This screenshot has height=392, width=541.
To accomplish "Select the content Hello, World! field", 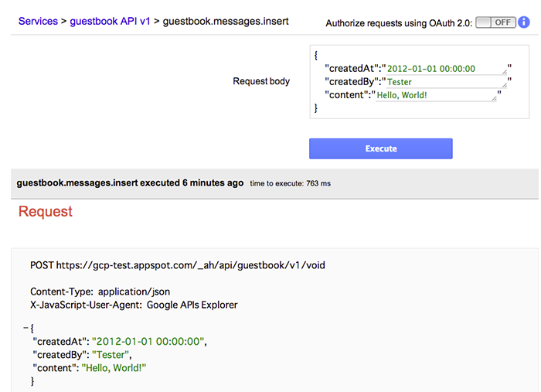I will (x=436, y=95).
